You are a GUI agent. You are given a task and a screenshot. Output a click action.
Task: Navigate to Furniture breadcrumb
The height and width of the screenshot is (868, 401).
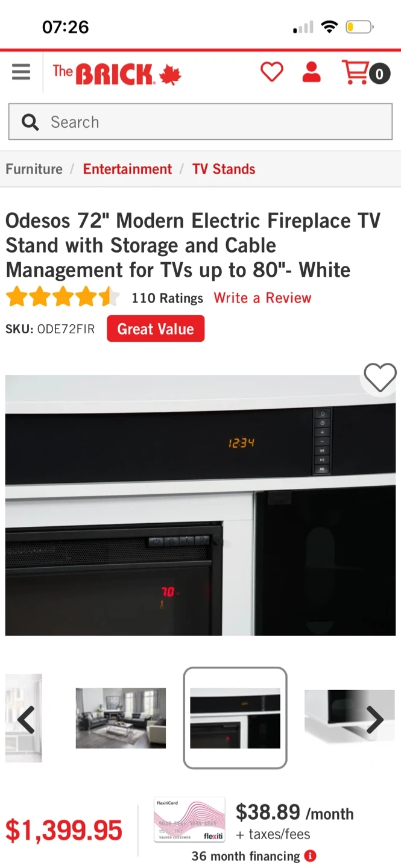(x=34, y=169)
